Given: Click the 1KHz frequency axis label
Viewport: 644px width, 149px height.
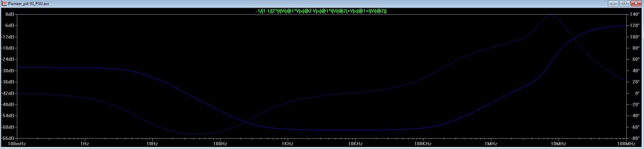Looking at the screenshot, I should pos(287,144).
